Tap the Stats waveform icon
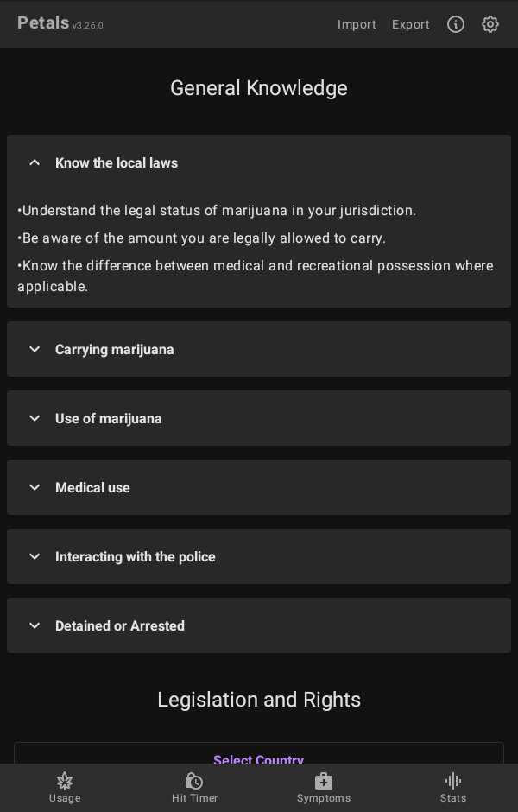This screenshot has width=518, height=812. [453, 781]
